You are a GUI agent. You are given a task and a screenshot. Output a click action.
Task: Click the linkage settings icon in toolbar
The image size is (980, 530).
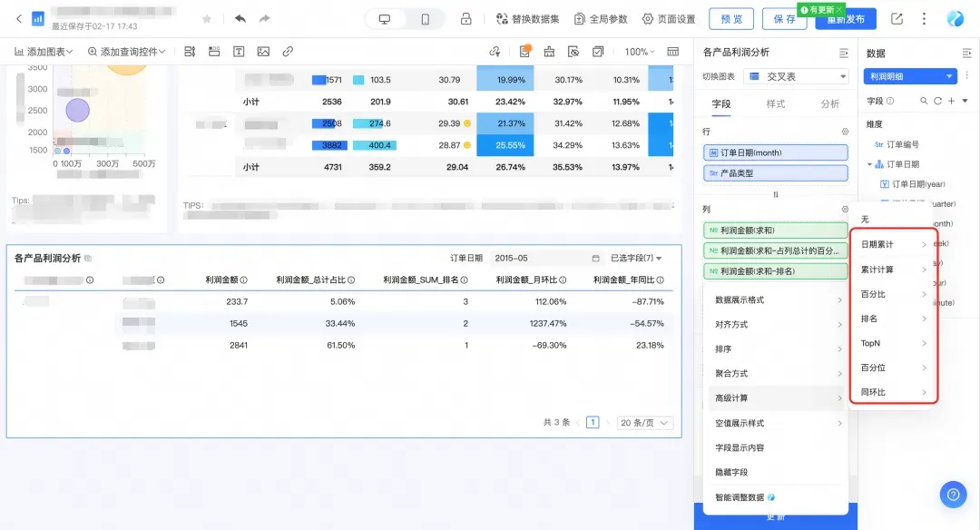(x=495, y=51)
